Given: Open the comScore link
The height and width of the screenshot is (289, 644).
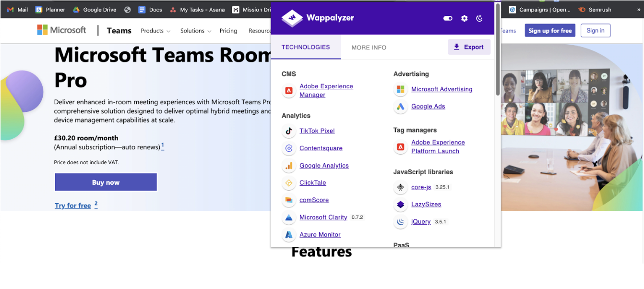Looking at the screenshot, I should coord(314,200).
